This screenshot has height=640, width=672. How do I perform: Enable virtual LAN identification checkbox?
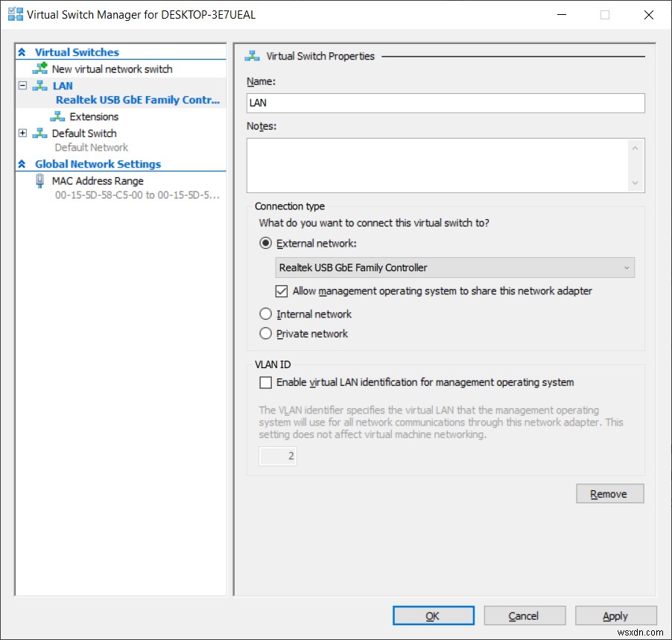click(x=266, y=382)
